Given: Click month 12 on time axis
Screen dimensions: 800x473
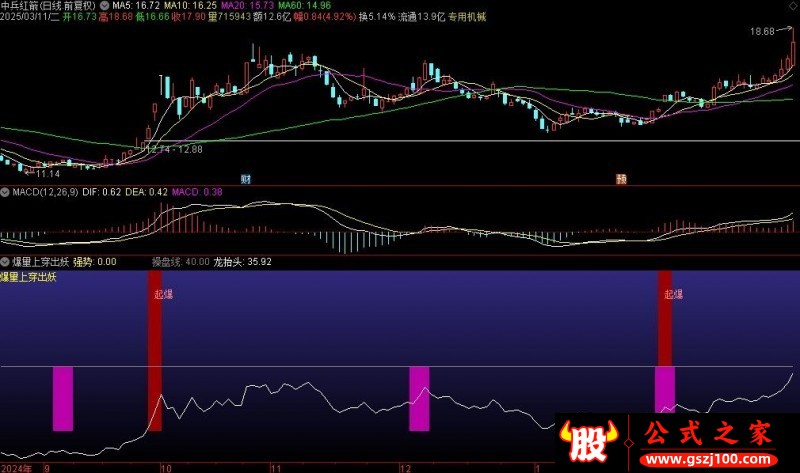Looking at the screenshot, I should pos(405,468).
